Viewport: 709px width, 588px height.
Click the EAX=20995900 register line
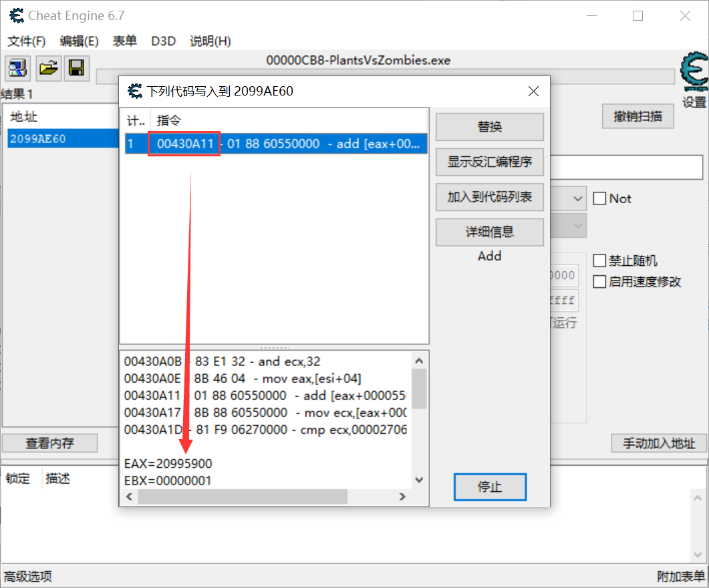click(x=168, y=464)
